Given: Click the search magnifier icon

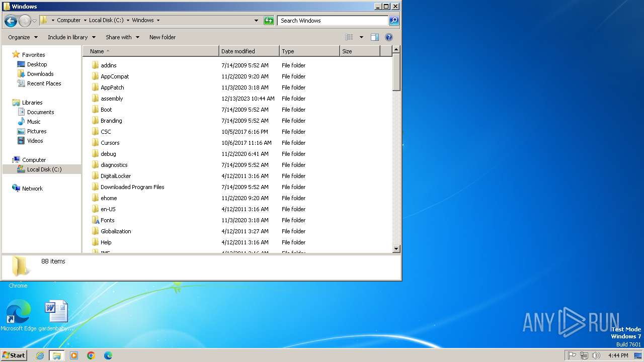Looking at the screenshot, I should tap(394, 21).
